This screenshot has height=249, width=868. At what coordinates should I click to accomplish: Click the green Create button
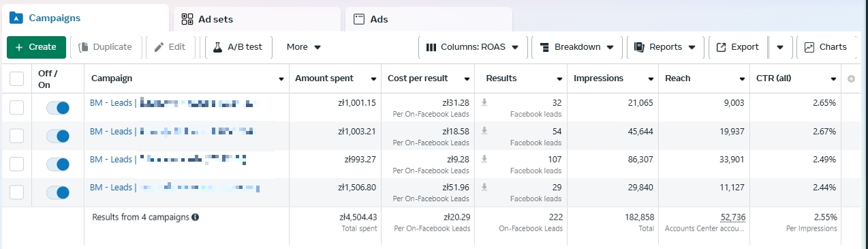click(36, 47)
